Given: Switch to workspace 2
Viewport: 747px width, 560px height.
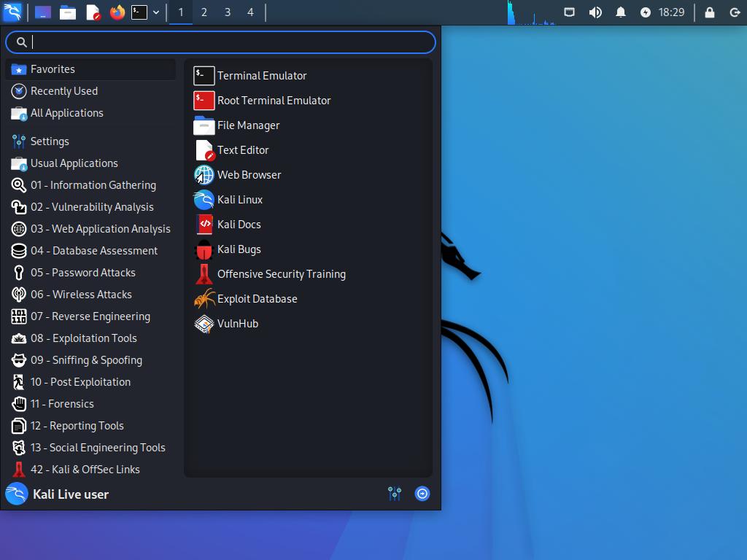Looking at the screenshot, I should point(204,12).
